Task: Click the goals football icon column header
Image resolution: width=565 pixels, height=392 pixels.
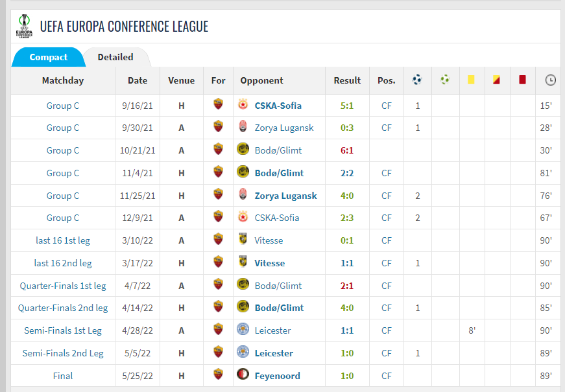Action: (x=417, y=80)
